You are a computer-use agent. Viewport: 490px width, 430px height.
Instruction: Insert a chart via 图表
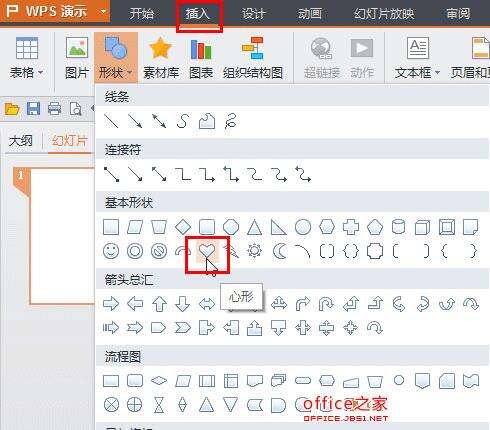(x=201, y=58)
